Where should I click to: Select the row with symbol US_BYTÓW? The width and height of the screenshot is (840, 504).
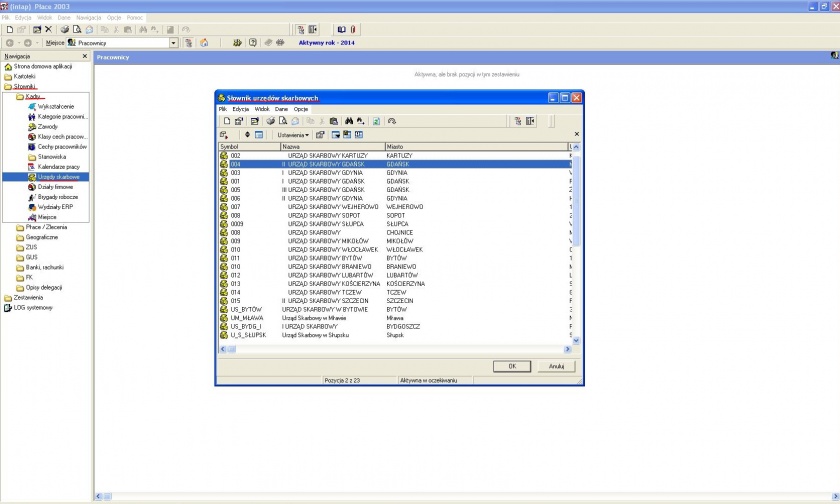[x=395, y=310]
